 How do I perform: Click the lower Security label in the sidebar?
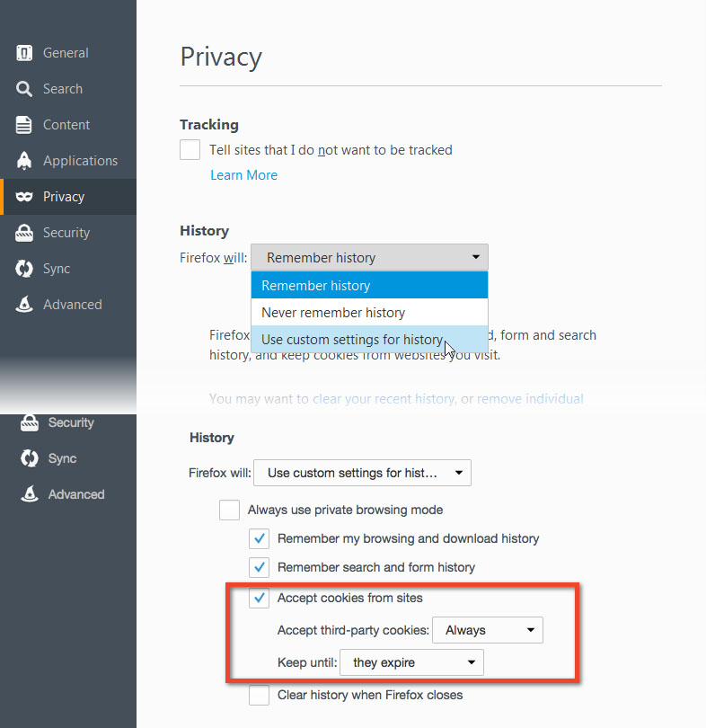[x=71, y=422]
